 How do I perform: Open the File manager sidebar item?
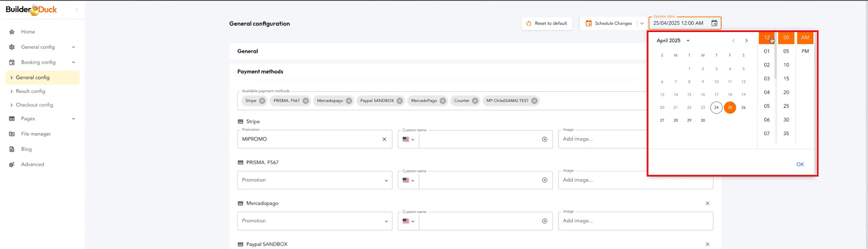(36, 134)
